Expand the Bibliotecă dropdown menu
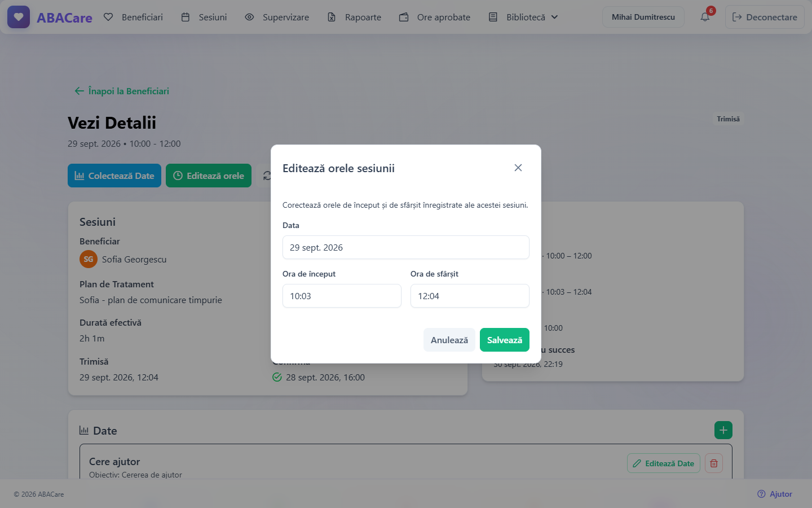812x508 pixels. pyautogui.click(x=523, y=17)
